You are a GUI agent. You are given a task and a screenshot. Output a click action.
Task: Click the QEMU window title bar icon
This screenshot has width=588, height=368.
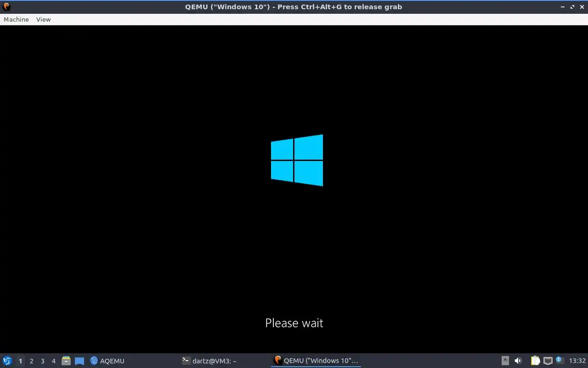pos(6,6)
